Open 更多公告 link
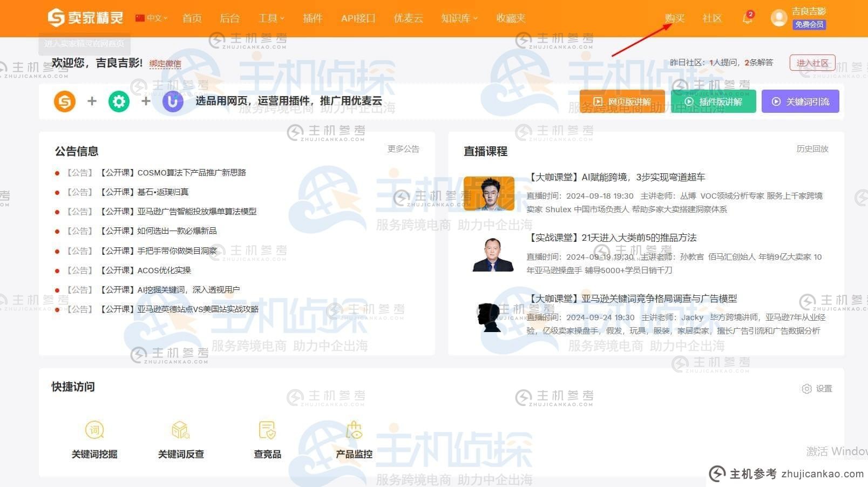 [403, 148]
